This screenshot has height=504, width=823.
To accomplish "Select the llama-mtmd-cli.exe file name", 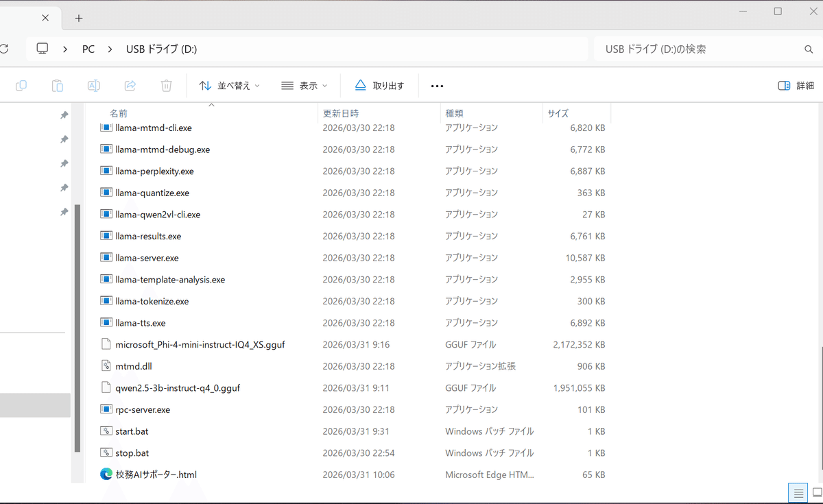I will [154, 128].
